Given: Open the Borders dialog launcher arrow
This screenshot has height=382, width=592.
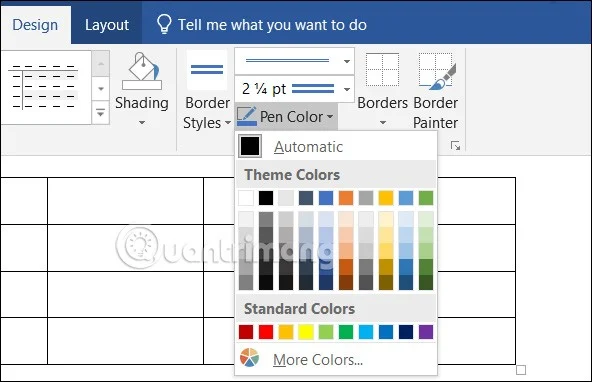Looking at the screenshot, I should (x=455, y=146).
